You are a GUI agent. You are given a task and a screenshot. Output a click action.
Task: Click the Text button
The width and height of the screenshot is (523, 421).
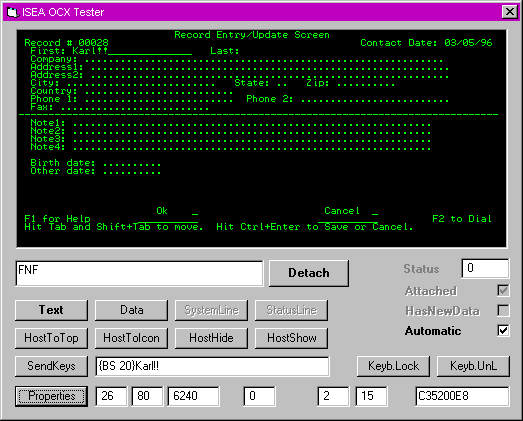click(x=51, y=310)
